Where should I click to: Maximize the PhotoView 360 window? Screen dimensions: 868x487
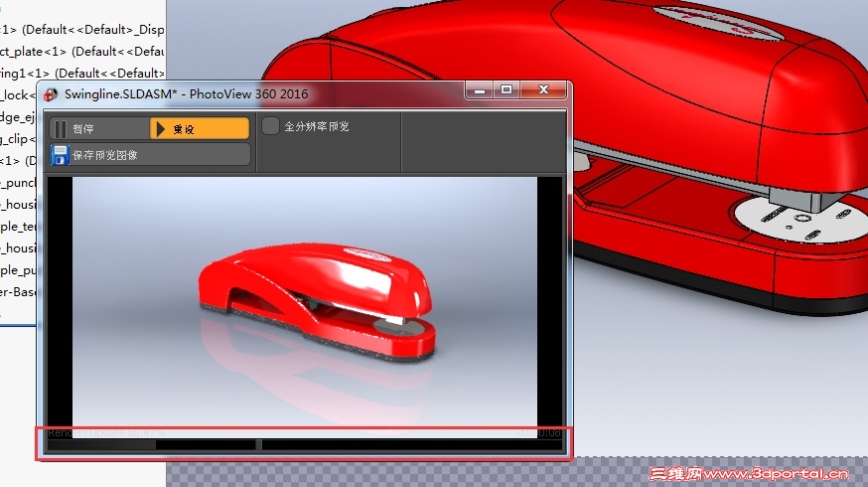tap(506, 90)
